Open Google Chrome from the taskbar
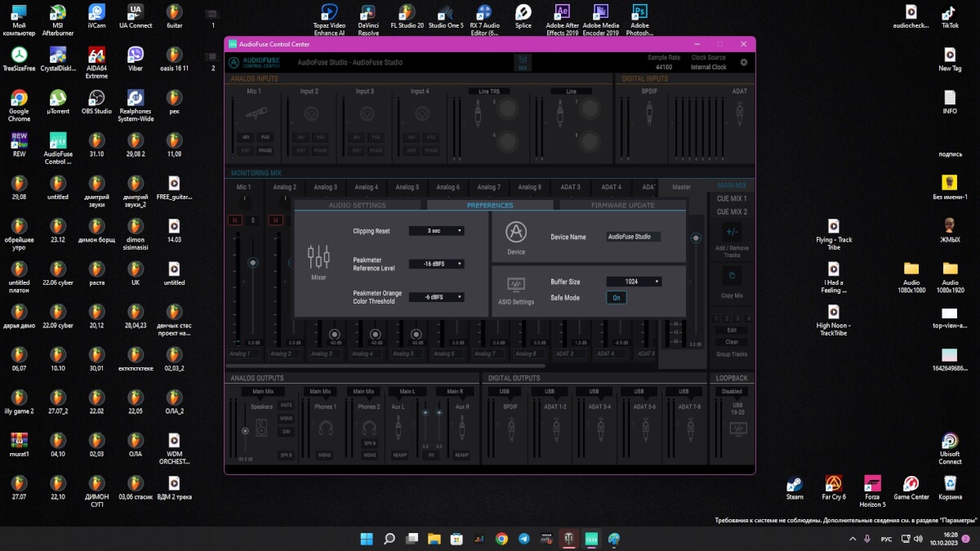Screen dimensions: 980x551 tap(501, 539)
